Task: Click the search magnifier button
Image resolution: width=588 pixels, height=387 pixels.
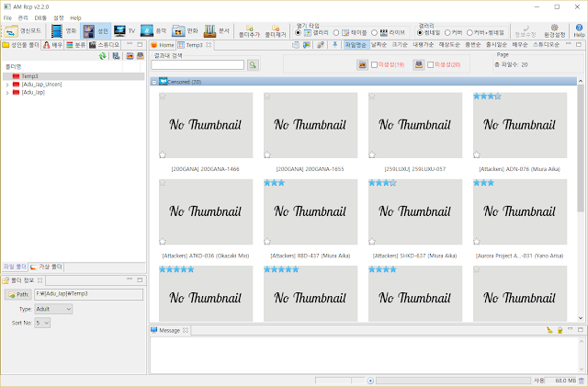Action: point(253,65)
